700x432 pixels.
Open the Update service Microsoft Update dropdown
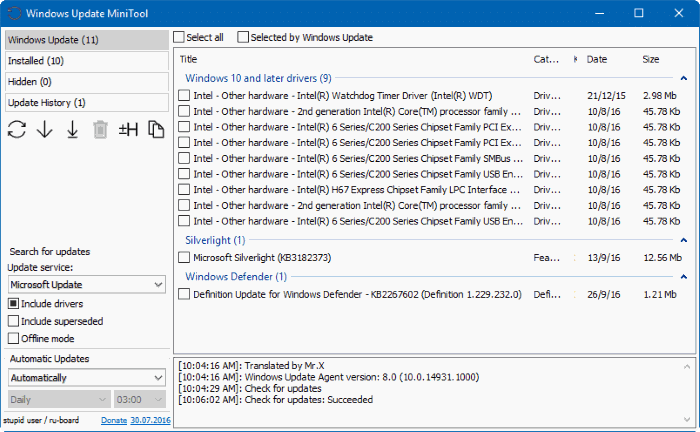pyautogui.click(x=87, y=285)
